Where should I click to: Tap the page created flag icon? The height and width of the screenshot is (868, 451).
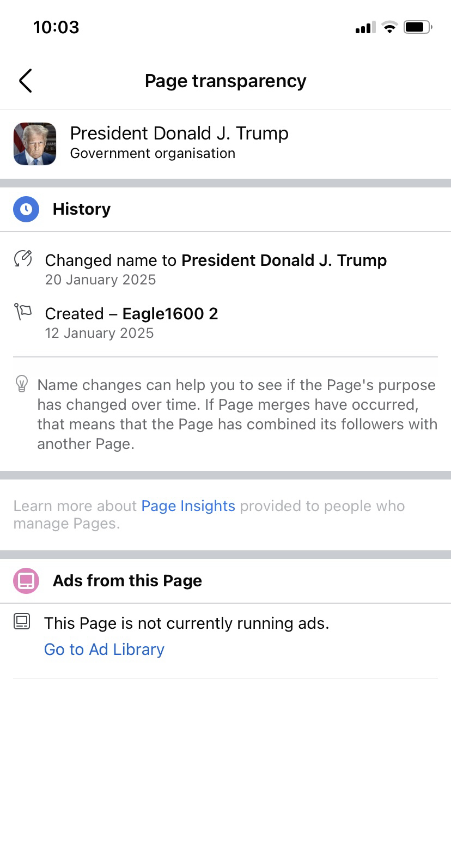23,312
